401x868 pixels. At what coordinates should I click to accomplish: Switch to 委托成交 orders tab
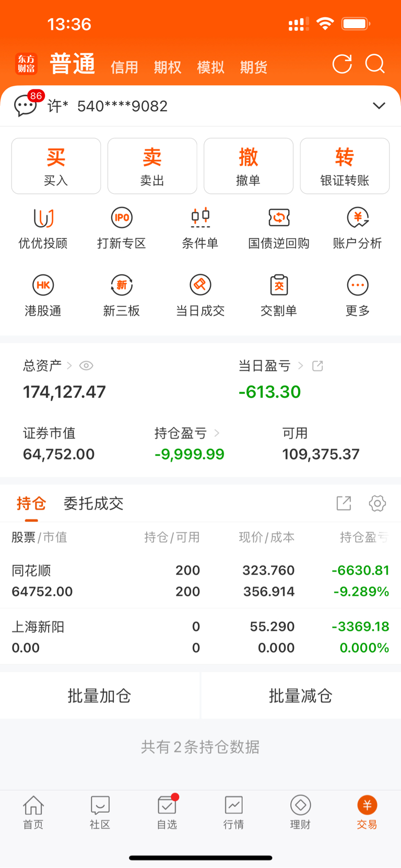point(93,503)
